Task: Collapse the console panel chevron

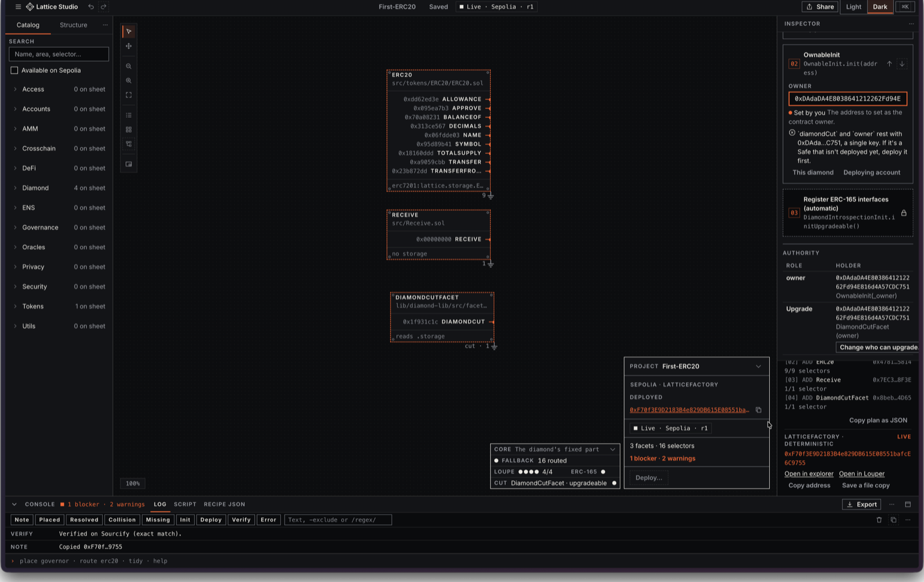Action: point(14,505)
